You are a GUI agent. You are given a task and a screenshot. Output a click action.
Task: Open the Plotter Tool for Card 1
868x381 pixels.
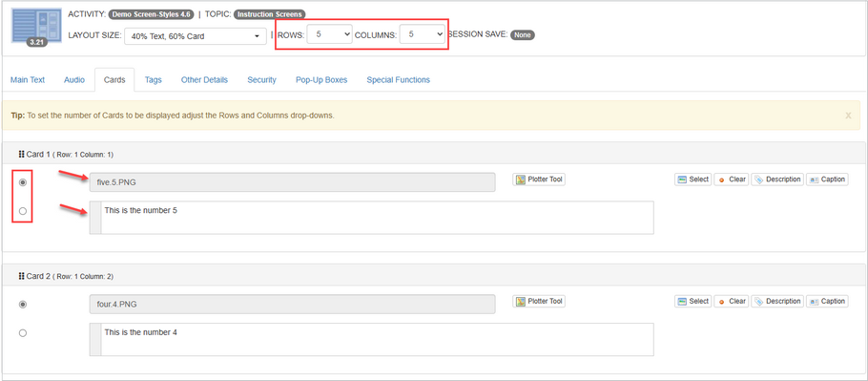pos(539,180)
